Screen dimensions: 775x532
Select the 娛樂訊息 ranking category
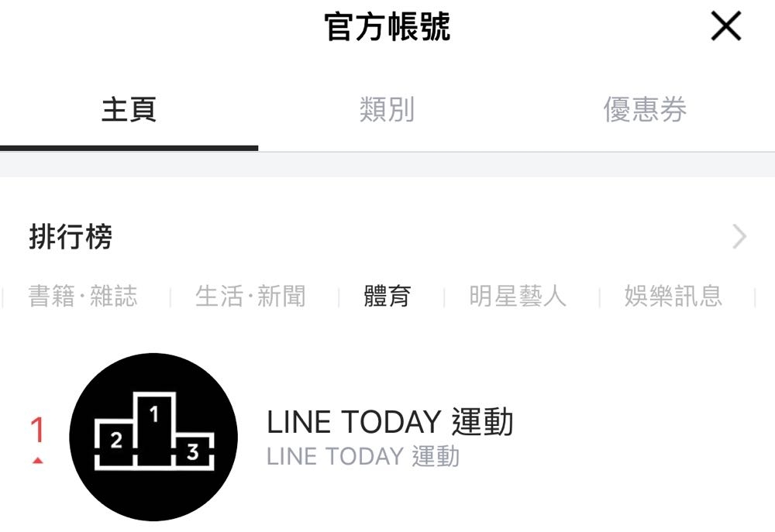[x=673, y=297]
